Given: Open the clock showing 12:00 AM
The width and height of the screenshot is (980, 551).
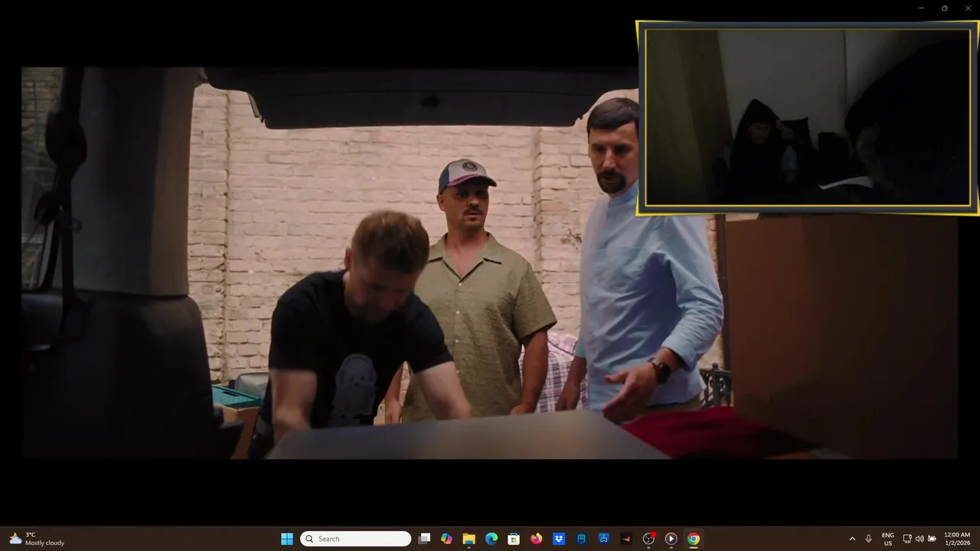Looking at the screenshot, I should click(957, 539).
